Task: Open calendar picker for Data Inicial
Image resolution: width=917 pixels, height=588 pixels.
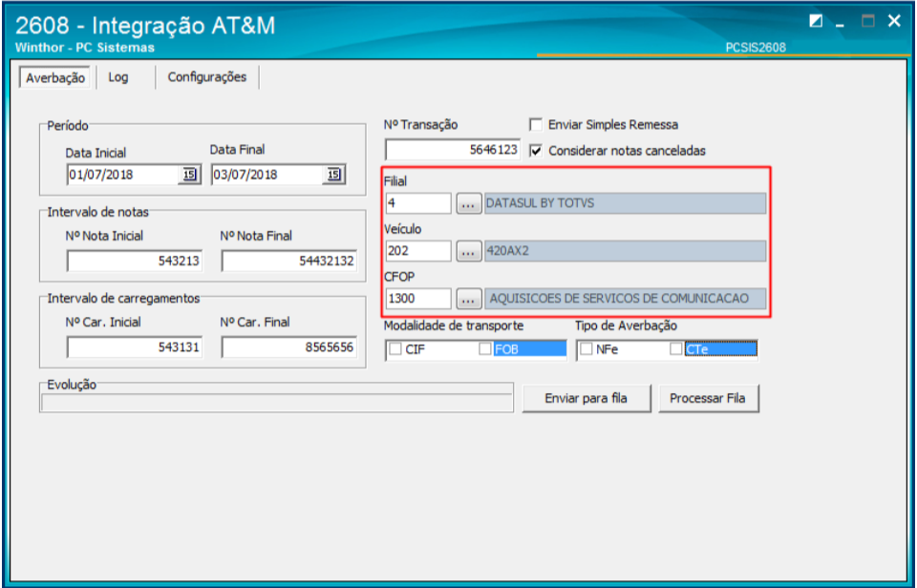Action: pyautogui.click(x=189, y=175)
